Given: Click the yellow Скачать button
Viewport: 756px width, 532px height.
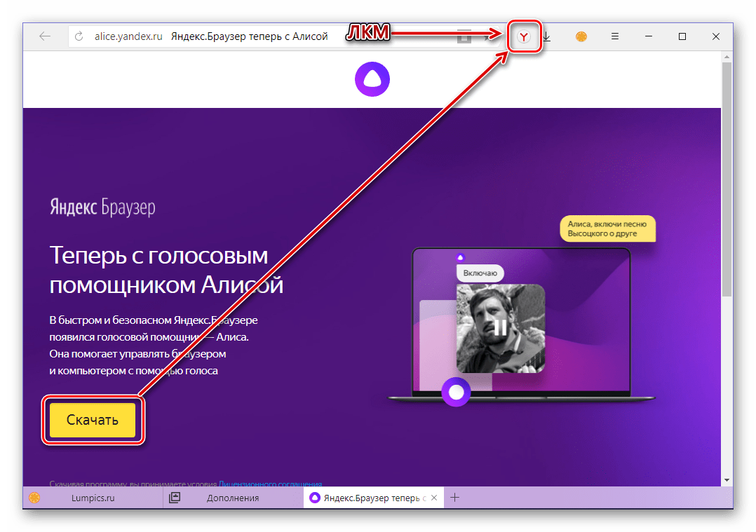Looking at the screenshot, I should (x=93, y=420).
